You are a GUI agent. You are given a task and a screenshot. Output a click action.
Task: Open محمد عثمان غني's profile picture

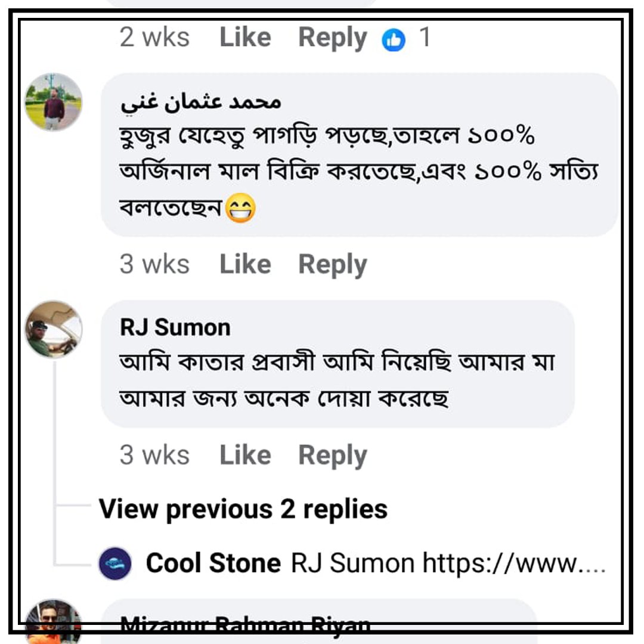pos(52,101)
